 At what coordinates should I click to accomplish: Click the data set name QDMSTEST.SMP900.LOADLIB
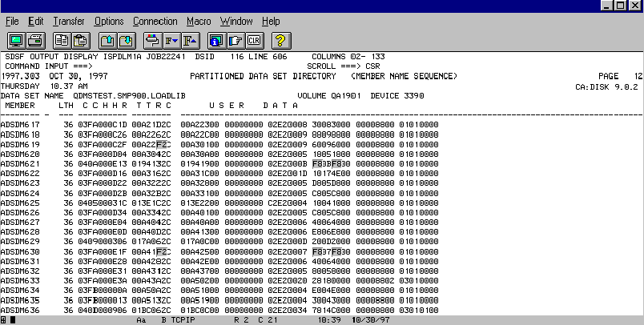tap(130, 95)
